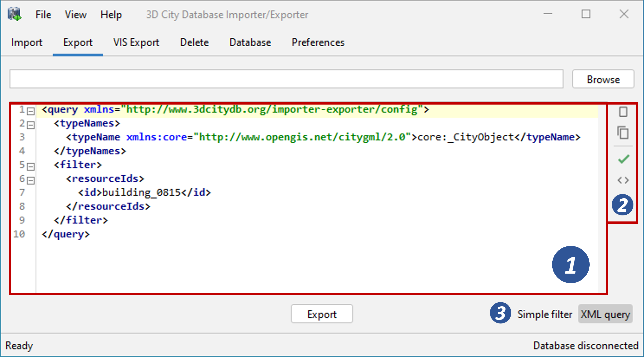The width and height of the screenshot is (644, 357).
Task: Click the application logo icon
Action: (15, 14)
